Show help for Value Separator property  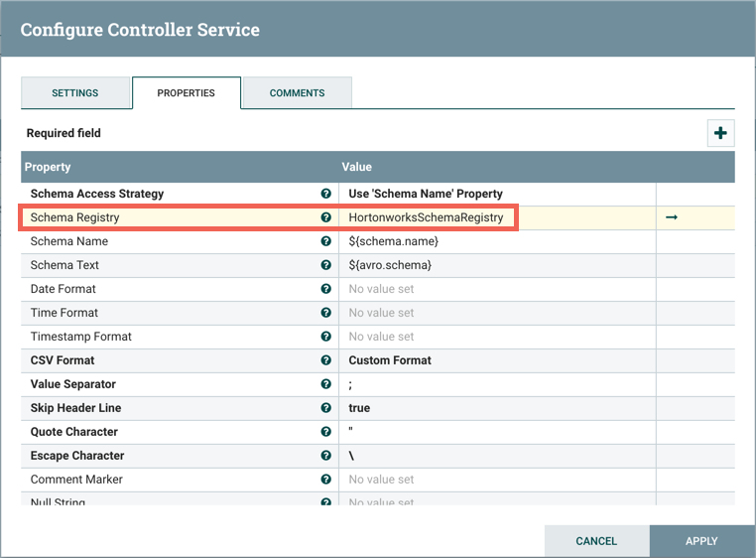(326, 383)
